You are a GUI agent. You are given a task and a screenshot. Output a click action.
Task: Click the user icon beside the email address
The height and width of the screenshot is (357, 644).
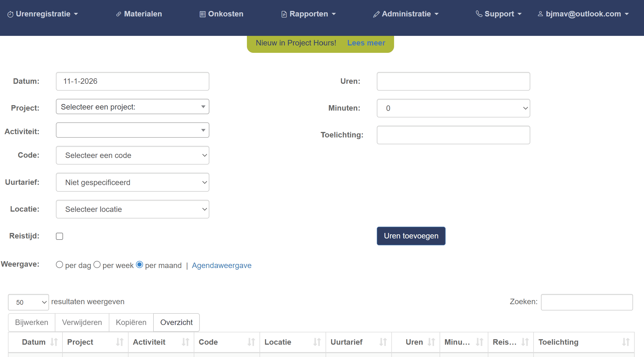point(540,14)
